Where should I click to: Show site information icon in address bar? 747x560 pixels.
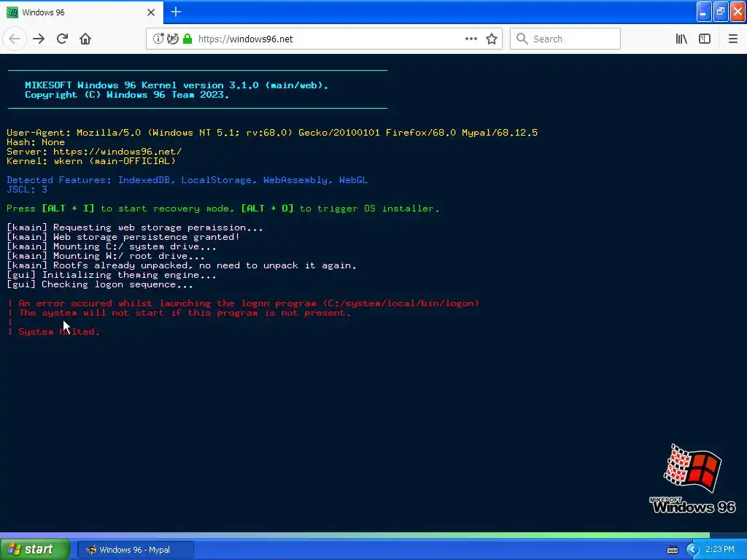pos(158,39)
